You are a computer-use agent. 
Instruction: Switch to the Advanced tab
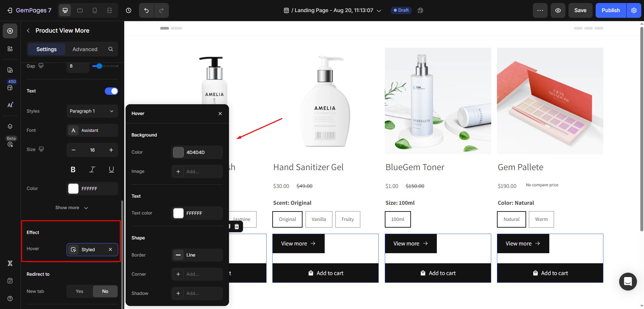point(85,49)
